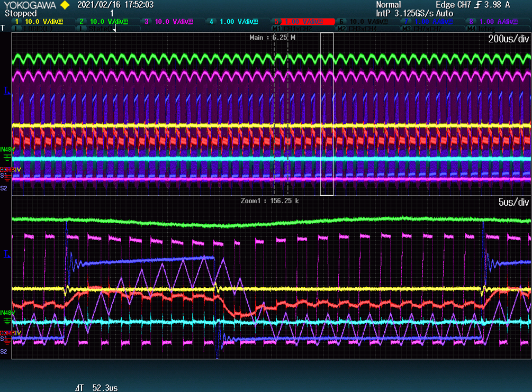532x392 pixels.
Task: Click the T trigger position indicator at top left
Action: 4,28
